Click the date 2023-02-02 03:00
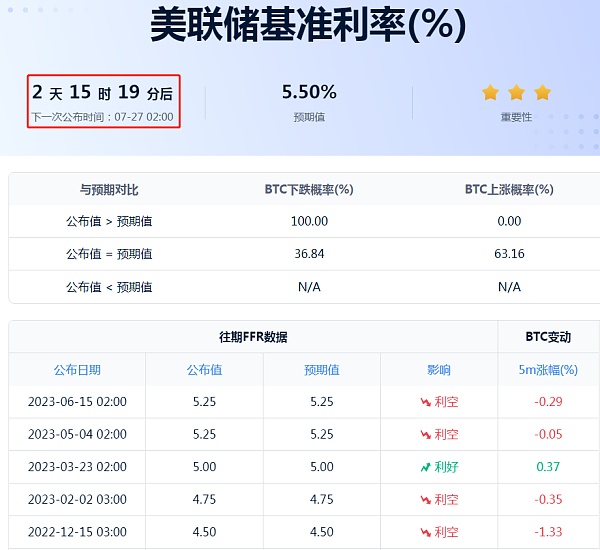 (x=77, y=499)
